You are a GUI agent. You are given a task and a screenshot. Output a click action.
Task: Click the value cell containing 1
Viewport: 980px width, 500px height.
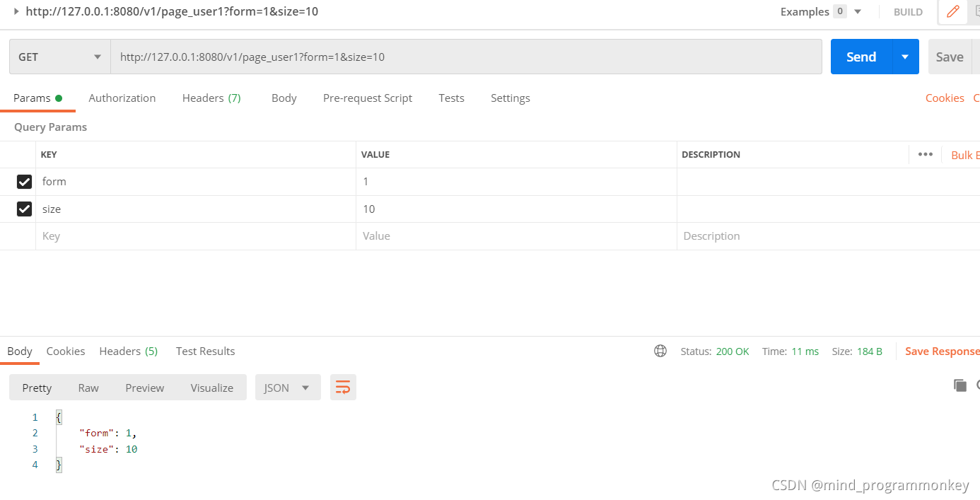[x=516, y=182]
